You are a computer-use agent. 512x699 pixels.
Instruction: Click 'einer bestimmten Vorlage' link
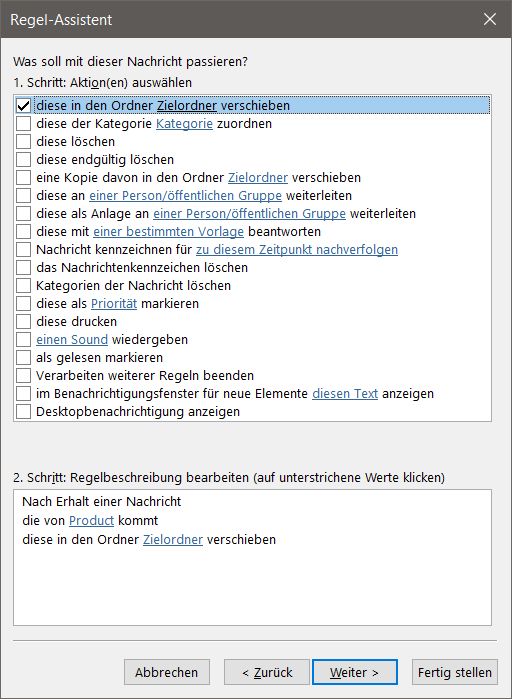pos(168,232)
